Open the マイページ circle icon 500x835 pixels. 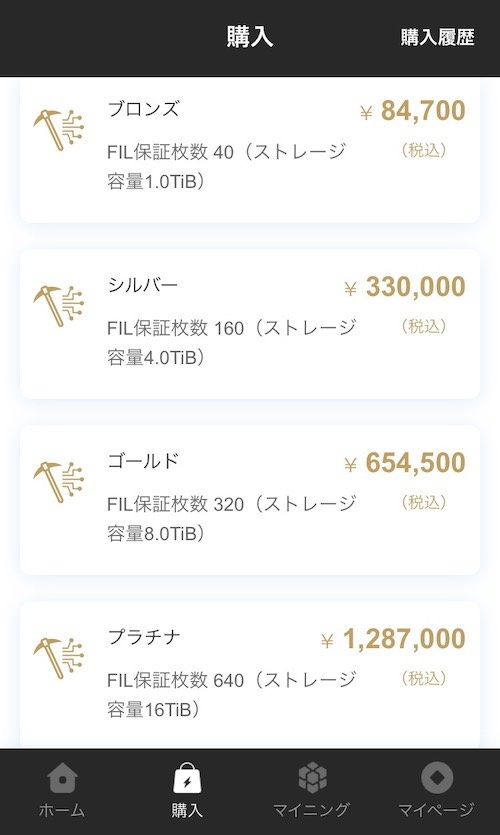(x=437, y=778)
